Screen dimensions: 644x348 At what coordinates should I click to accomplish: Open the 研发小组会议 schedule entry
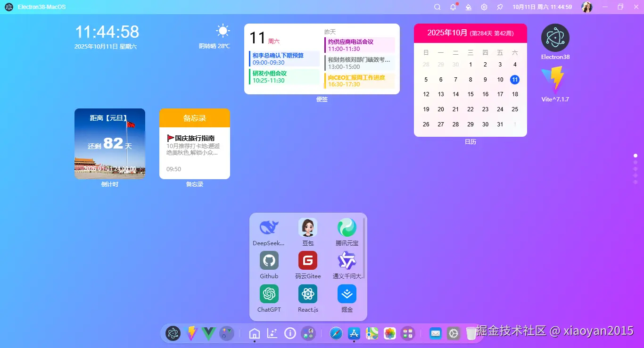point(284,77)
